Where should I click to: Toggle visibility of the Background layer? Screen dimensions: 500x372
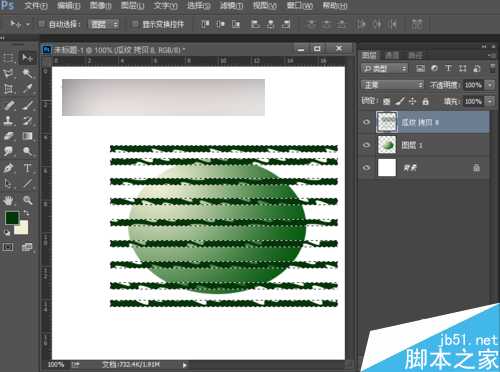tap(366, 168)
